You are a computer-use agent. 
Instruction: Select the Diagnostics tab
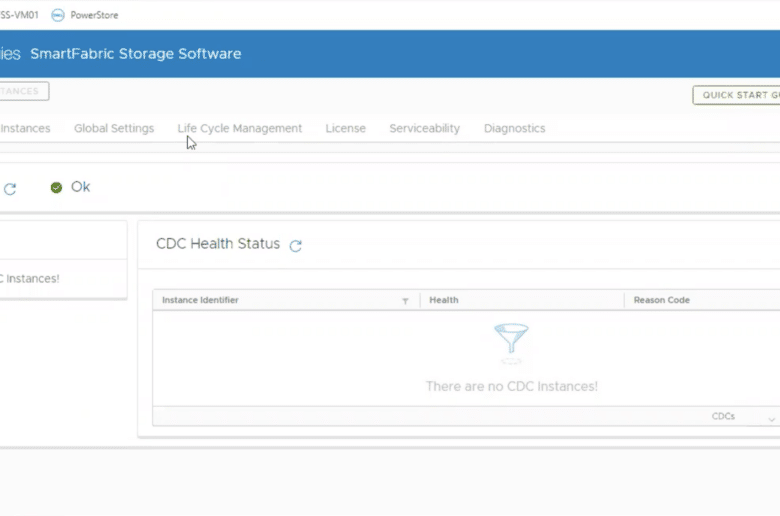coord(514,128)
